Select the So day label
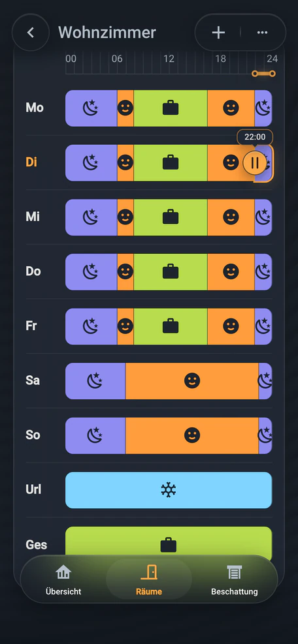 (x=33, y=435)
